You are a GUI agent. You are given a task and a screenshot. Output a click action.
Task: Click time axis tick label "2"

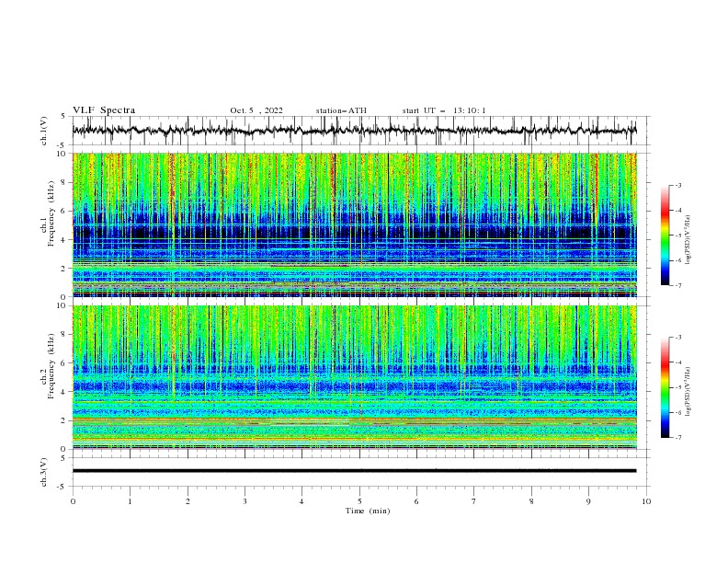[188, 501]
